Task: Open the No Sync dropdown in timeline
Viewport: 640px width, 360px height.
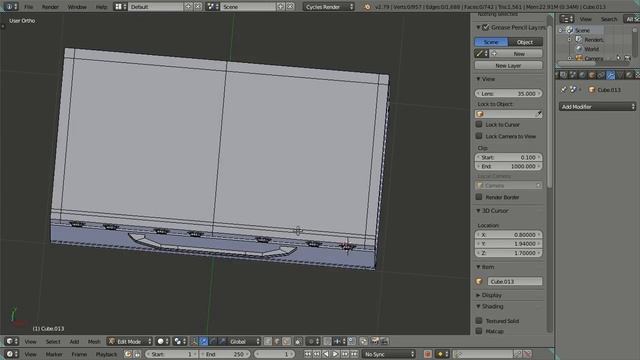Action: click(389, 354)
